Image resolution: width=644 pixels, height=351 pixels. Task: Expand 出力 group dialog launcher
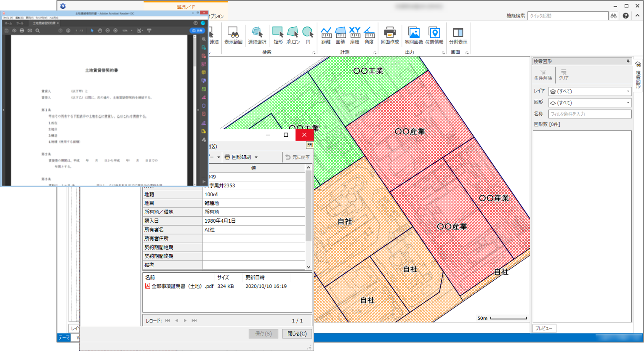[443, 53]
